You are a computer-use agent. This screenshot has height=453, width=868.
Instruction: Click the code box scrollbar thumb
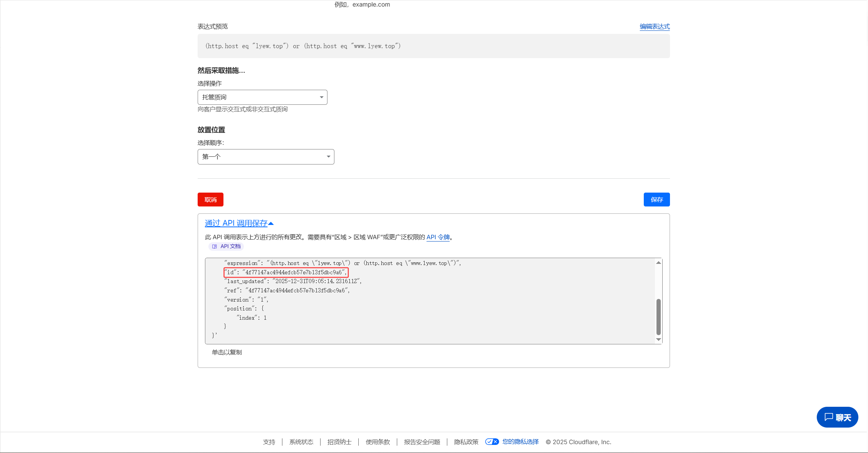[x=658, y=317]
